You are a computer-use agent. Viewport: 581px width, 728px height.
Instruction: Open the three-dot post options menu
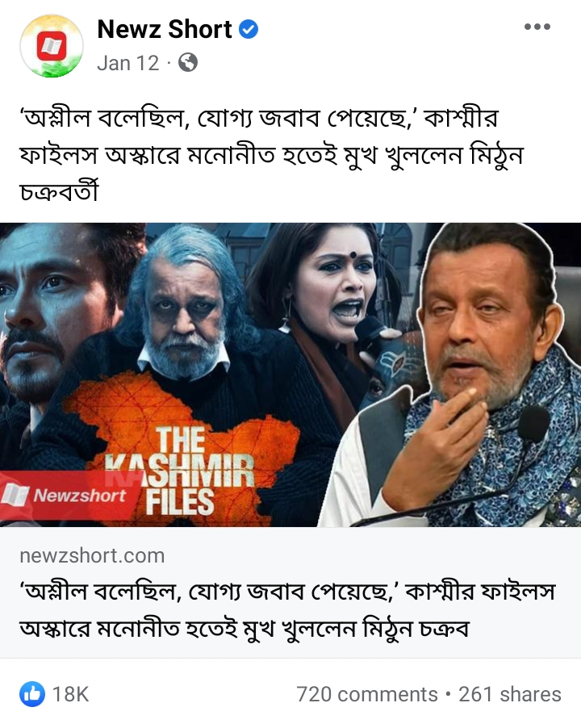click(537, 27)
